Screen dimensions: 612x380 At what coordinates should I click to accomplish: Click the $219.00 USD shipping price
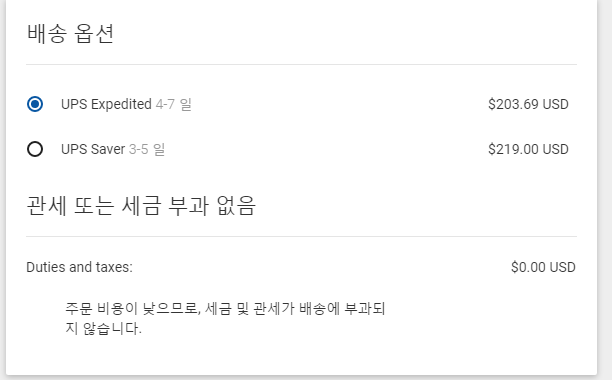pyautogui.click(x=528, y=149)
